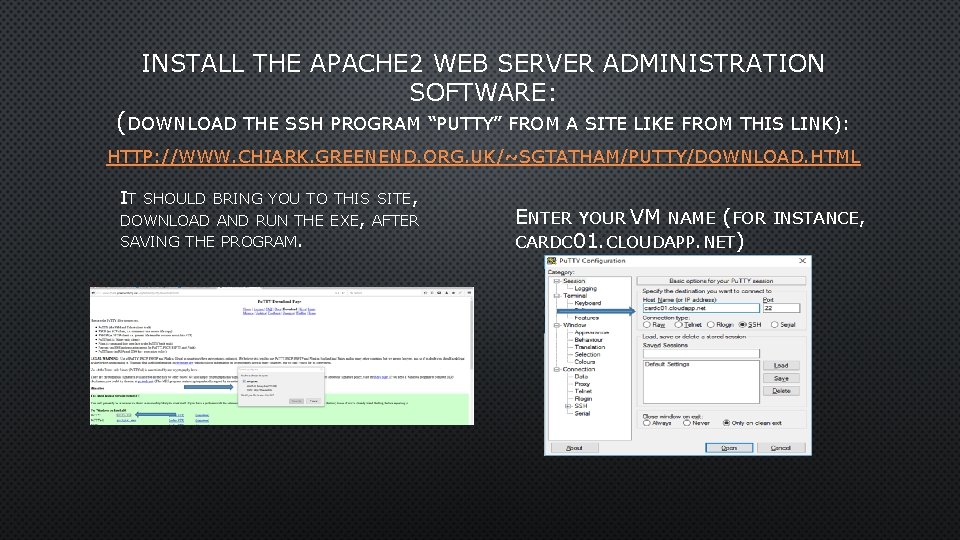This screenshot has height=540, width=960.
Task: Click the PuTTY icon in the title bar
Action: 552,260
